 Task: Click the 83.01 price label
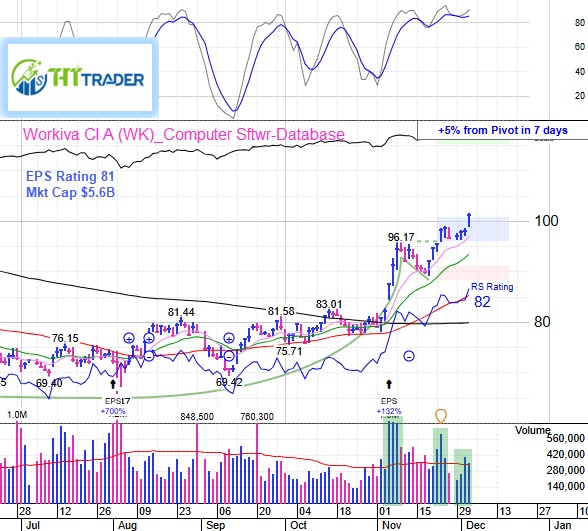329,304
